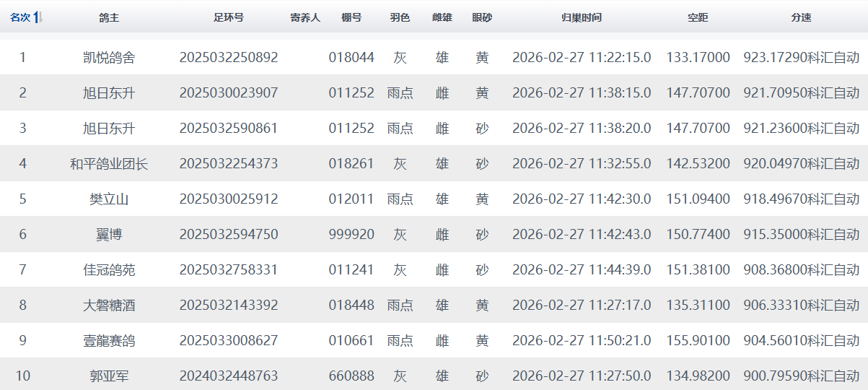Screen dimensions: 868x390
Task: Sort by the 名次 column header
Action: [20, 17]
